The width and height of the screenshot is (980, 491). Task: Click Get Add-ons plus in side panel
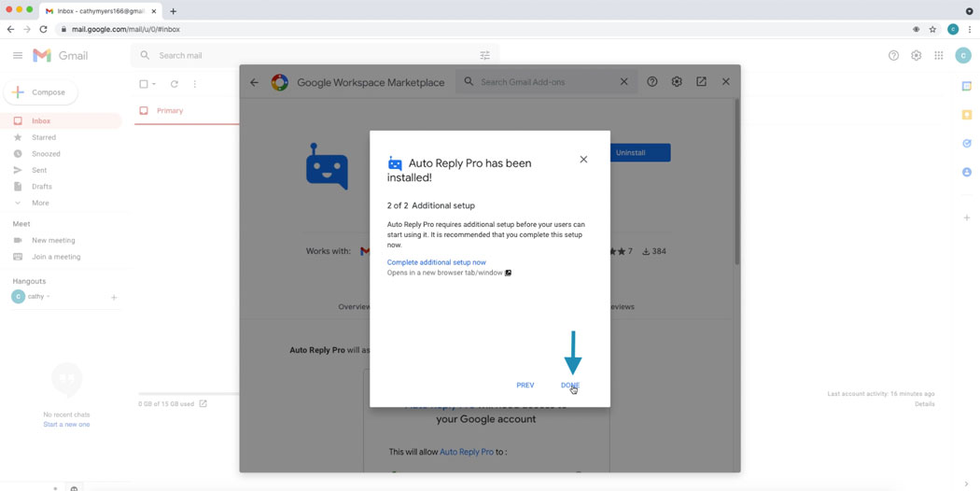967,217
